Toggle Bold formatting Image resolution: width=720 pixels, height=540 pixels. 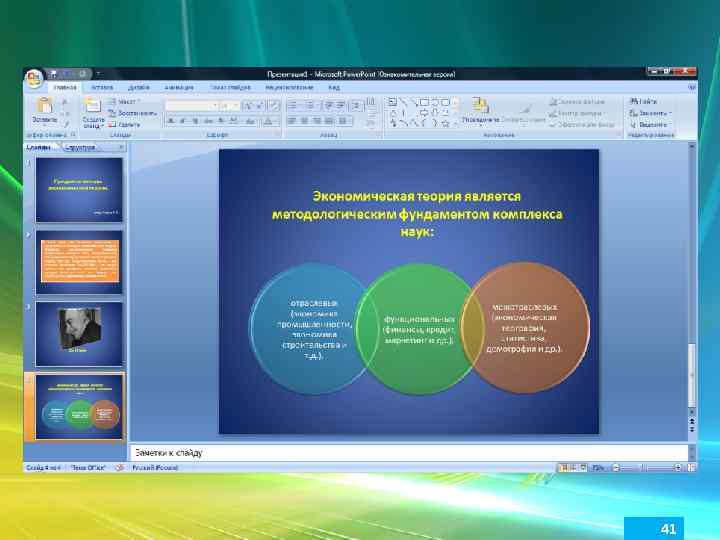(x=171, y=121)
